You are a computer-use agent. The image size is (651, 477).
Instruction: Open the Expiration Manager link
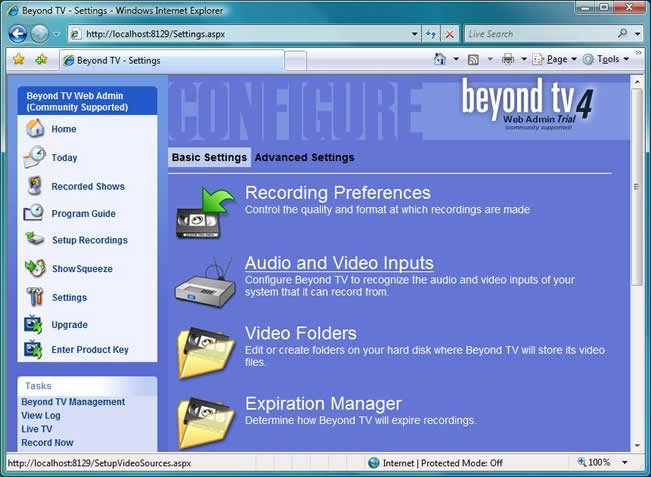[323, 404]
